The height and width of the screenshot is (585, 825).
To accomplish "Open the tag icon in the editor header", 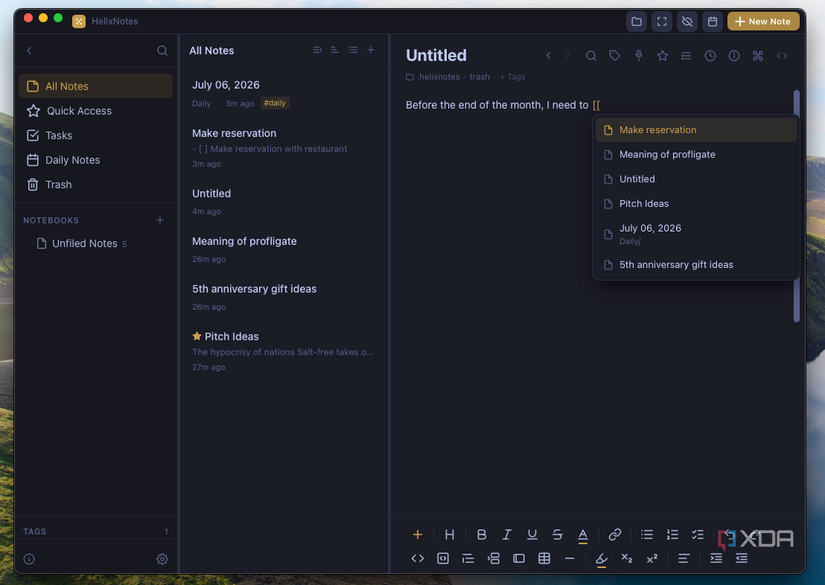I will 615,56.
